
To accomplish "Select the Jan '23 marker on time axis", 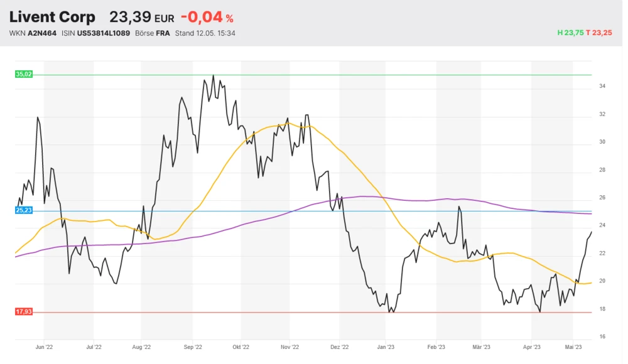I will point(385,346).
